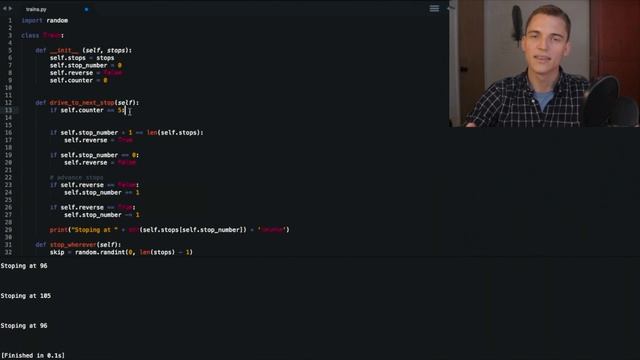Click line number 5 in the gutter
The image size is (640, 360).
tap(10, 51)
